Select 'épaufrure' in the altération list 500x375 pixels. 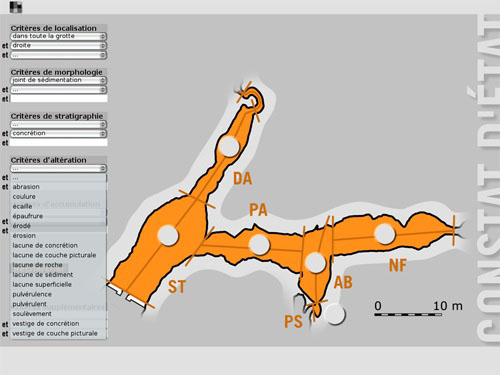click(59, 216)
